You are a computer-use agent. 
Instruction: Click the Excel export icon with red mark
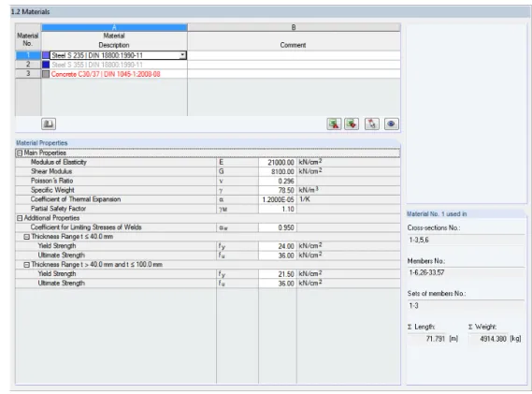coord(334,124)
